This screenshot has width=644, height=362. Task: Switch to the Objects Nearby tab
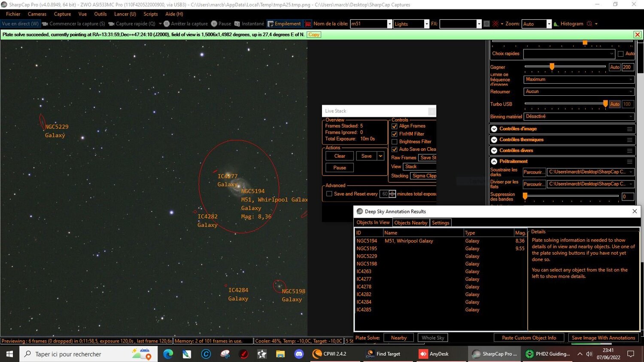(410, 222)
